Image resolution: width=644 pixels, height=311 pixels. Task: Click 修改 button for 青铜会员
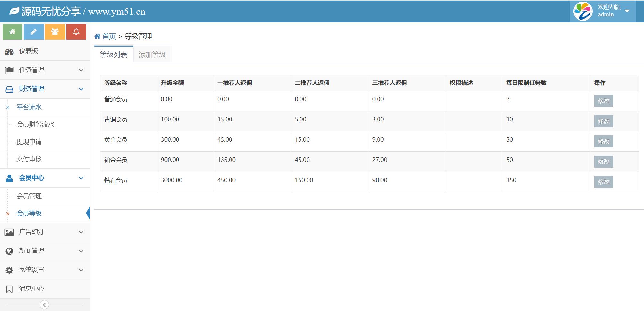coord(603,121)
